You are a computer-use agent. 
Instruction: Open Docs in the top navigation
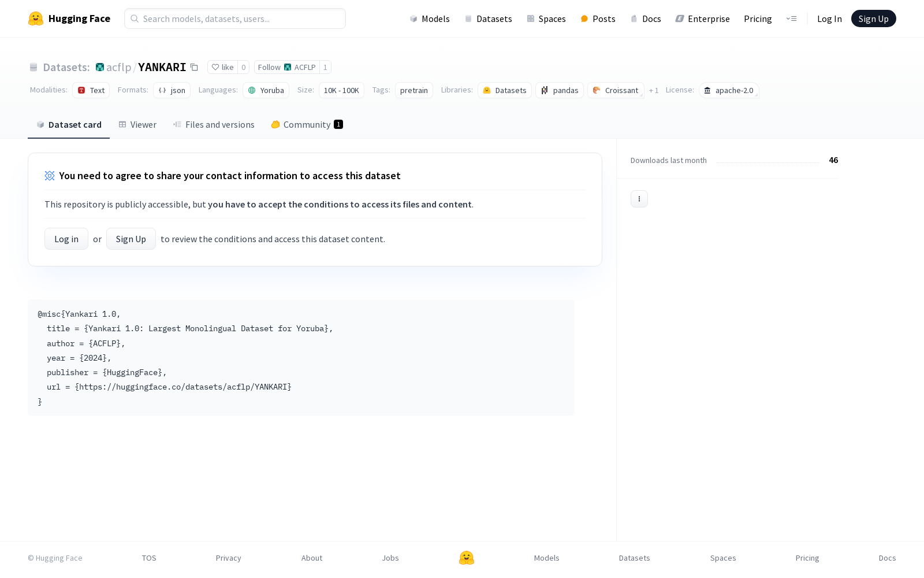coord(646,18)
